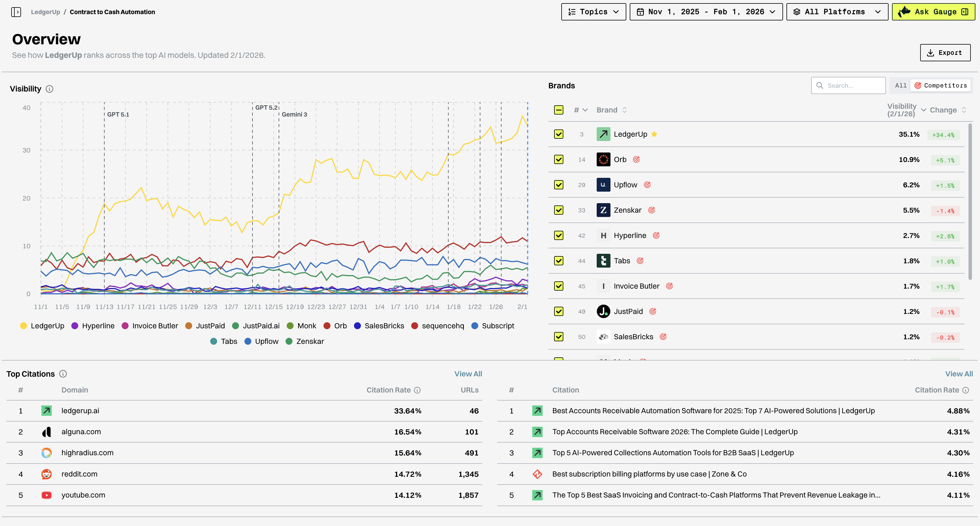Collapse the sidebar with the top-left arrow icon
980x526 pixels.
coord(17,12)
